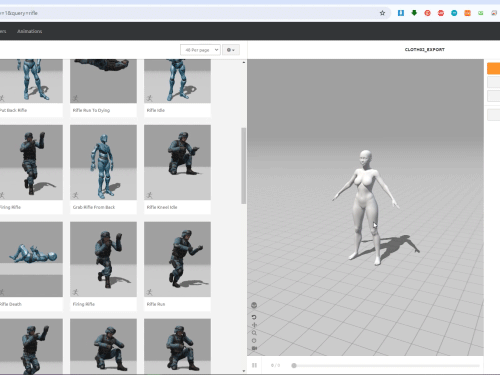Open the Animations tab in header
The image size is (500, 375).
point(29,31)
